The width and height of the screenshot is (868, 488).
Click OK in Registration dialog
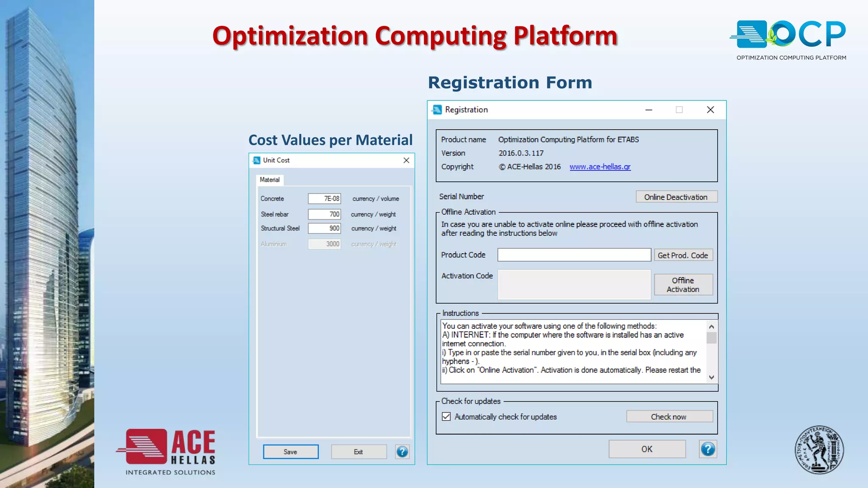[647, 449]
